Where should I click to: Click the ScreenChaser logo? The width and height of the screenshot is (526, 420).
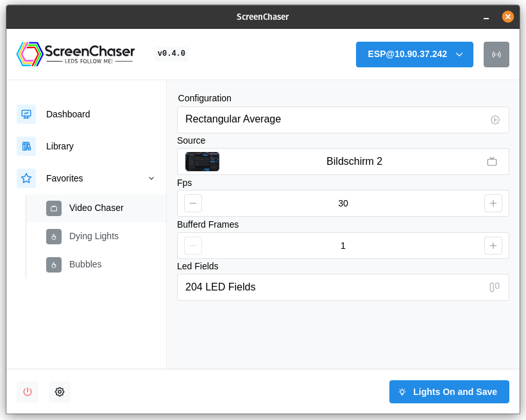pos(76,54)
